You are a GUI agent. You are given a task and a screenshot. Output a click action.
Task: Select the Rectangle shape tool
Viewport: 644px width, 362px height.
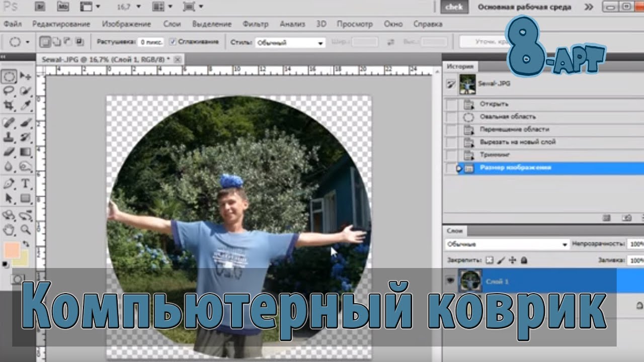[x=26, y=198]
